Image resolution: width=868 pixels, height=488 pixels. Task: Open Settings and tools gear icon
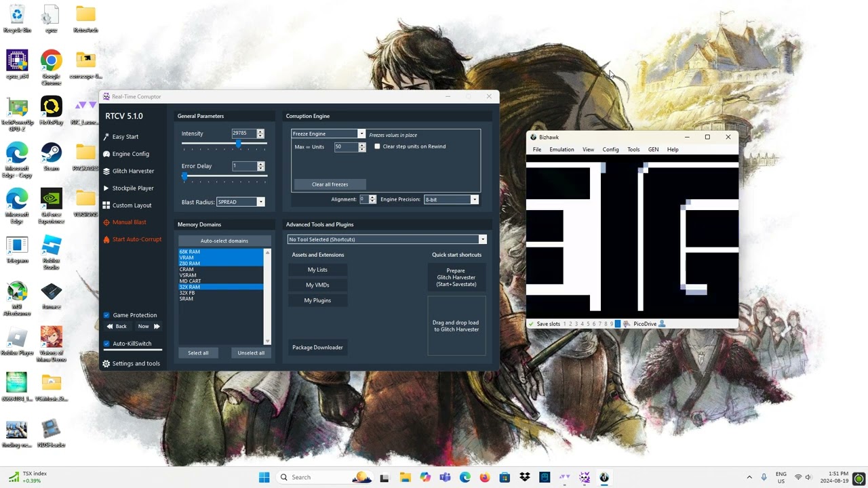[x=106, y=363]
